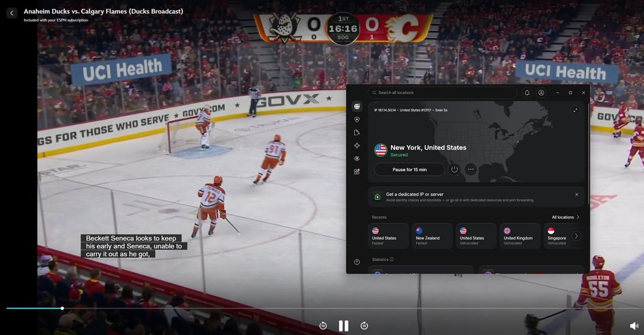Viewport: 644px width, 335px height.
Task: Maximize the NordVPN window
Action: click(570, 93)
